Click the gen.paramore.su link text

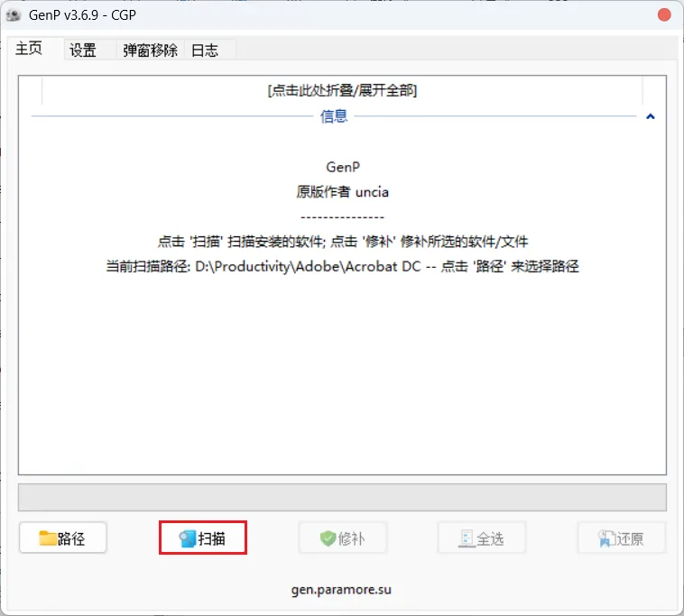342,590
